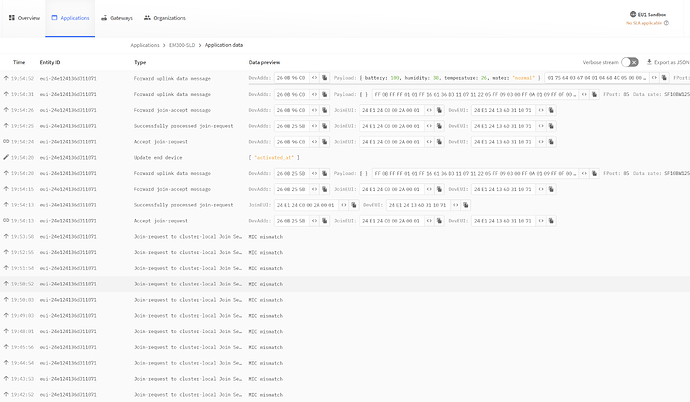Open the Applications tab

pos(70,18)
